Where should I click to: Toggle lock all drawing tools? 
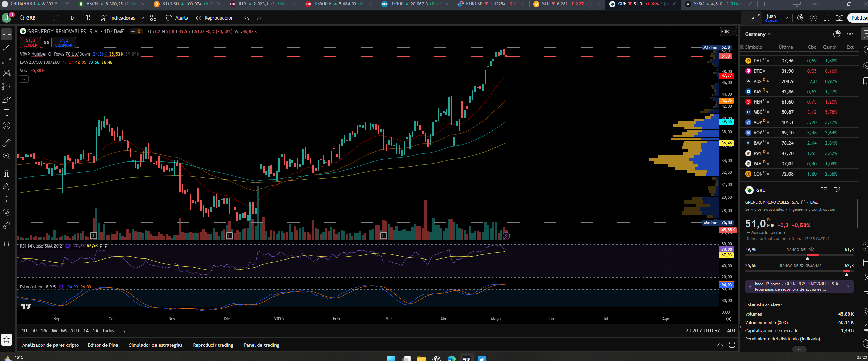tap(7, 200)
